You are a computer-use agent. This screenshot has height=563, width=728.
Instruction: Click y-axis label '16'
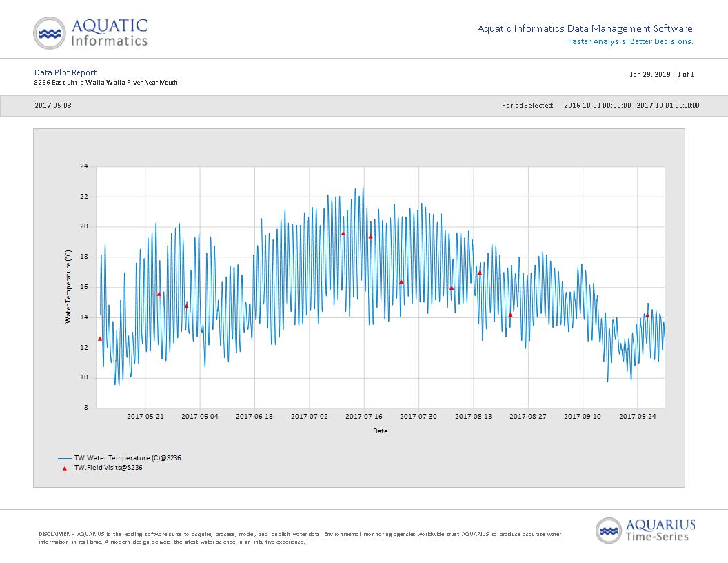pyautogui.click(x=84, y=287)
